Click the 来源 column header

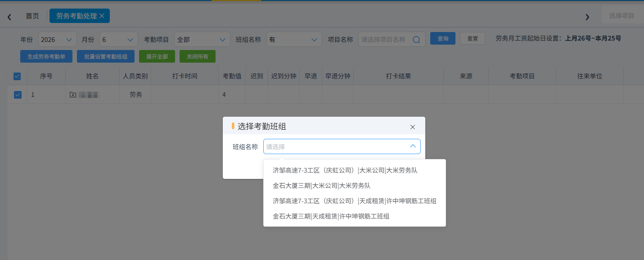click(x=466, y=76)
